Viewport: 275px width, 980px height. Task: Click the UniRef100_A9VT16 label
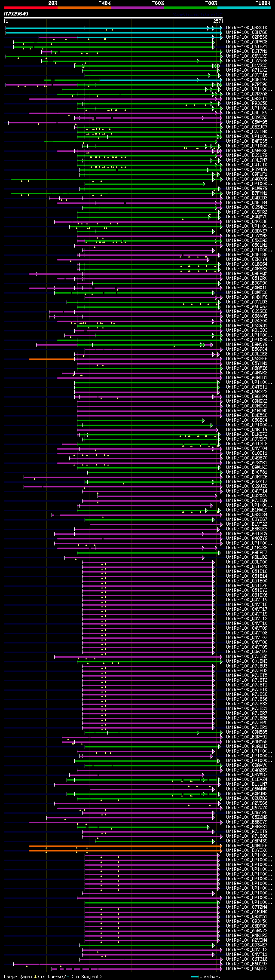pos(247,75)
